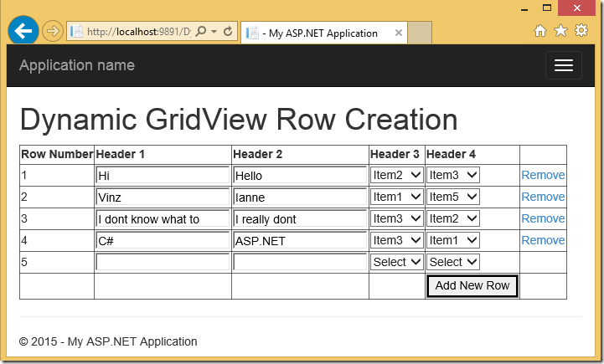Click the 2015 My ASP.NET Application footer text
This screenshot has height=364, width=604.
108,341
